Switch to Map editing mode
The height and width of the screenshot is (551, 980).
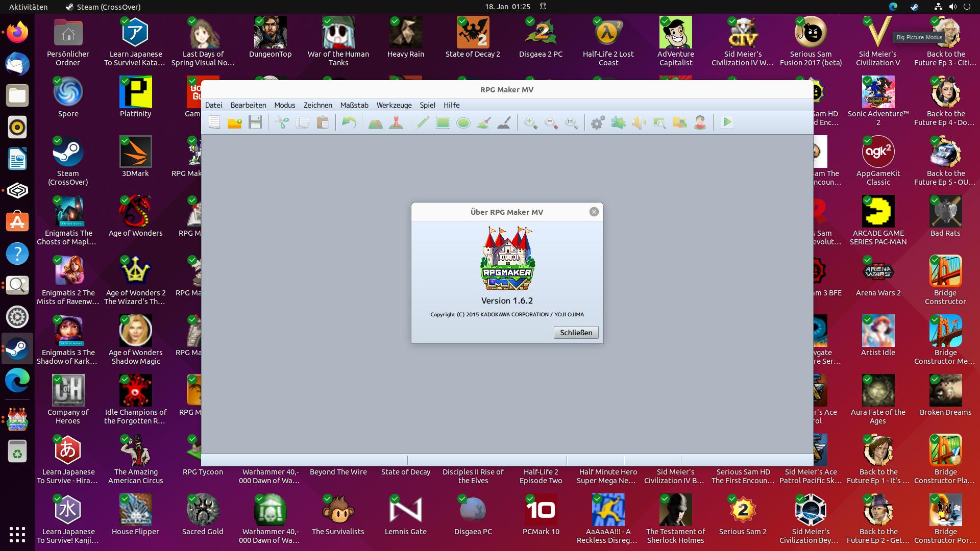[375, 122]
